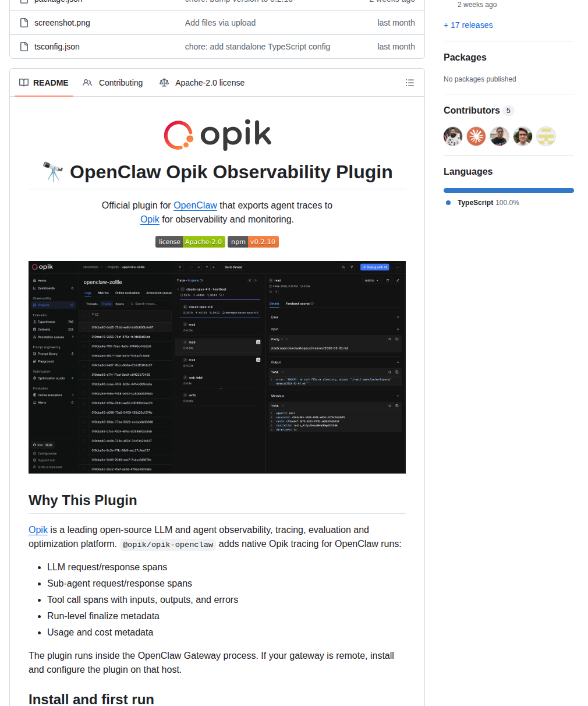The height and width of the screenshot is (706, 588).
Task: Switch to the Contributing tab
Action: (x=113, y=83)
